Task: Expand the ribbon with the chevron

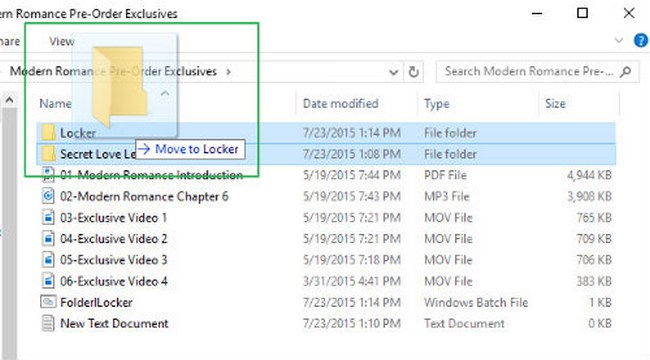Action: point(618,41)
